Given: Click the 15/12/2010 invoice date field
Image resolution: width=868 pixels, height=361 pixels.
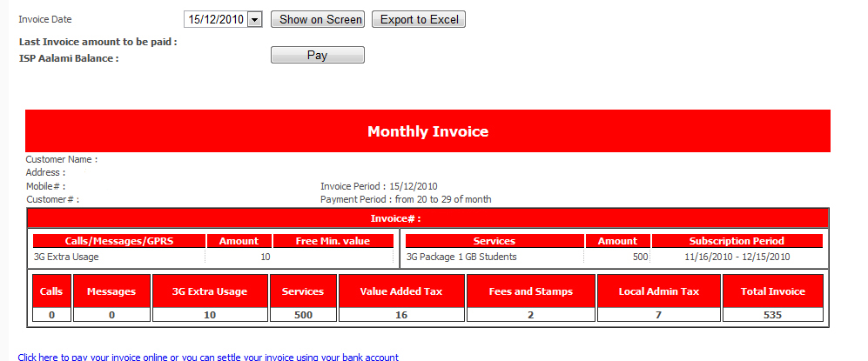Looking at the screenshot, I should [215, 19].
